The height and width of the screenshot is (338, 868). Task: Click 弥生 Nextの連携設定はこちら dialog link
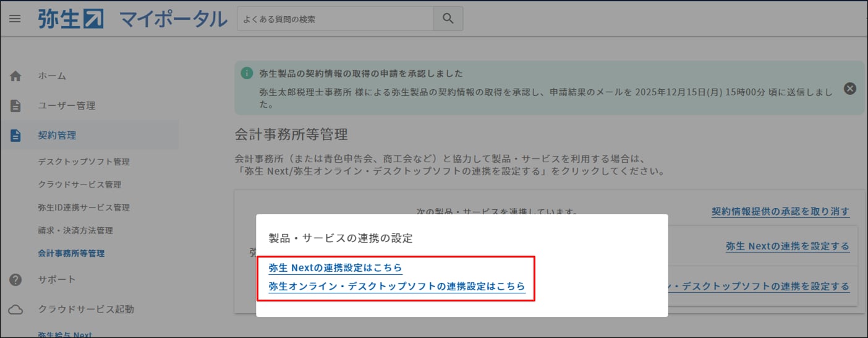335,268
